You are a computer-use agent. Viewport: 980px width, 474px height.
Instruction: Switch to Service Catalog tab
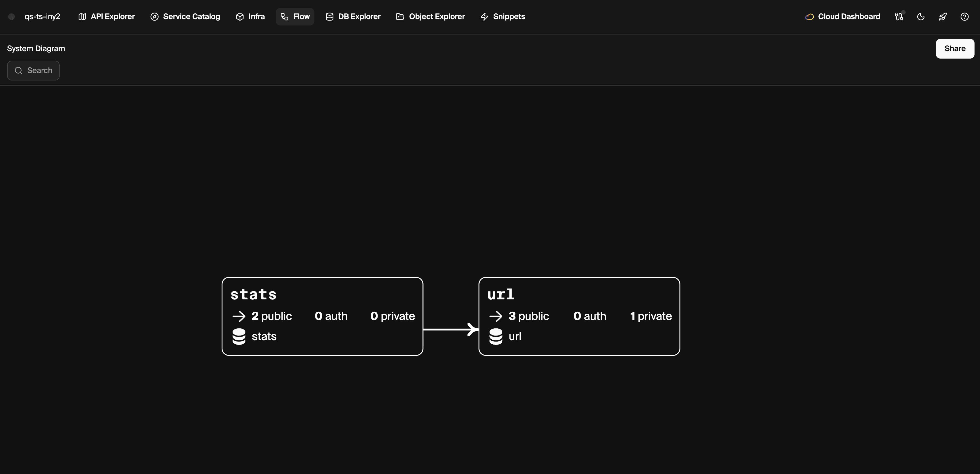(185, 17)
